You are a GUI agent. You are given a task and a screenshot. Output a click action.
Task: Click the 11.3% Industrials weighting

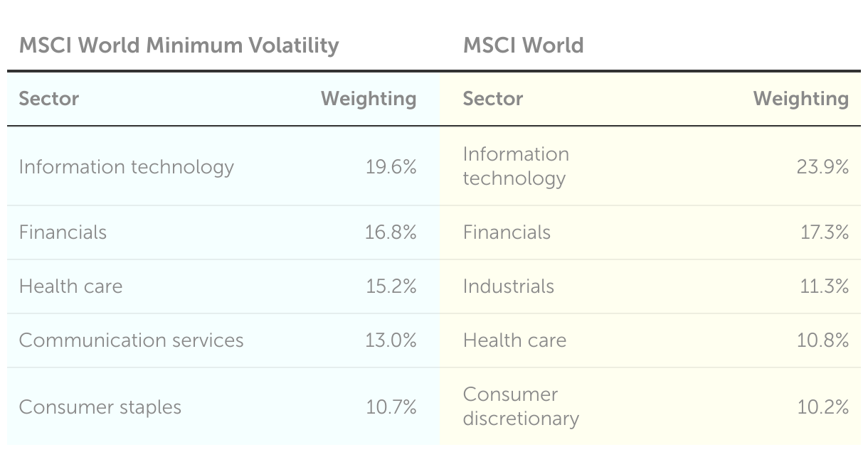[825, 286]
